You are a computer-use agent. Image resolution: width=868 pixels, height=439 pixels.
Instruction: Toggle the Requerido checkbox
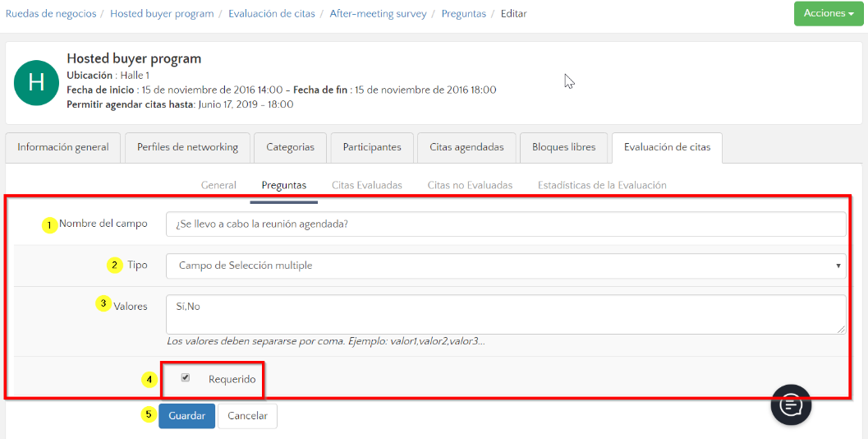point(186,378)
